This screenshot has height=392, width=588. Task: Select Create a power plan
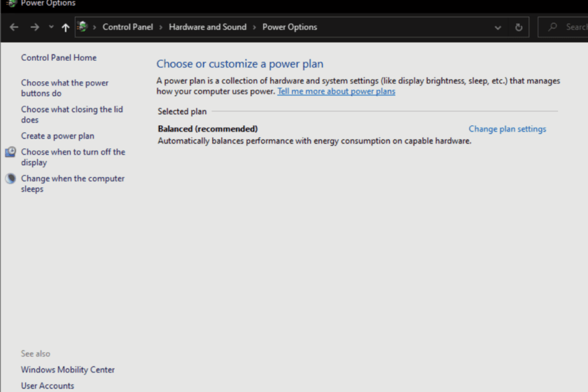57,136
